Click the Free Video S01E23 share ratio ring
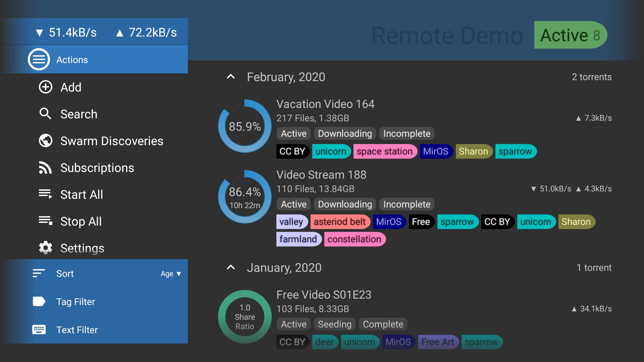The image size is (644, 362). tap(245, 317)
